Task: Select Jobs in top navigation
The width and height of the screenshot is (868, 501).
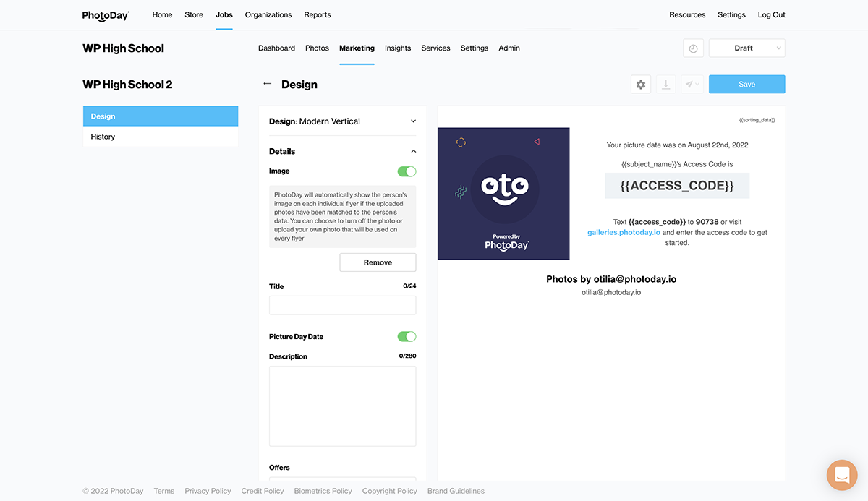Action: (x=224, y=14)
